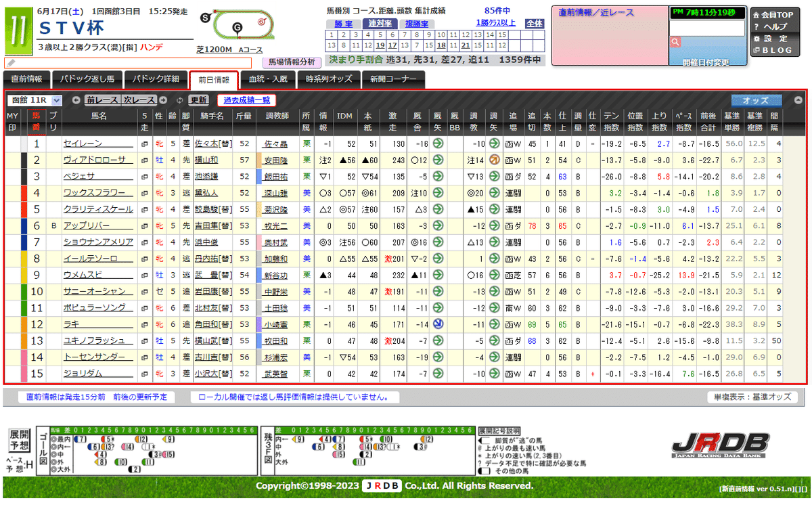Expand the オッズ panel with its arrow
This screenshot has width=812, height=507.
(x=798, y=100)
